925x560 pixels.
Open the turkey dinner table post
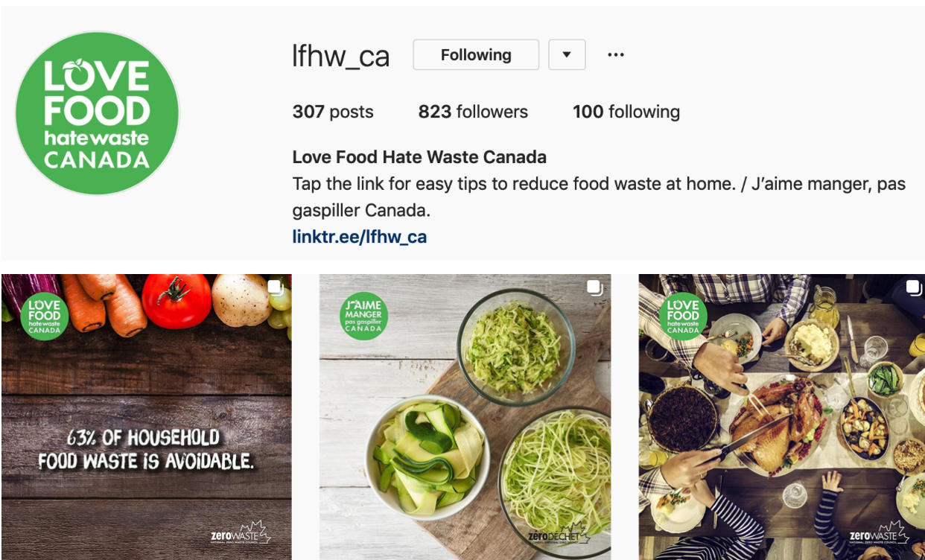[x=782, y=417]
